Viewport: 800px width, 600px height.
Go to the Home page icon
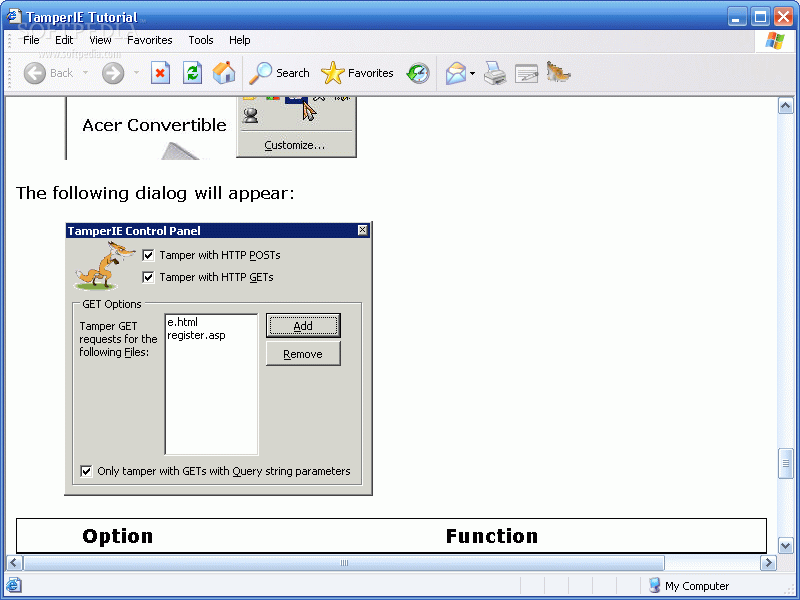click(224, 73)
